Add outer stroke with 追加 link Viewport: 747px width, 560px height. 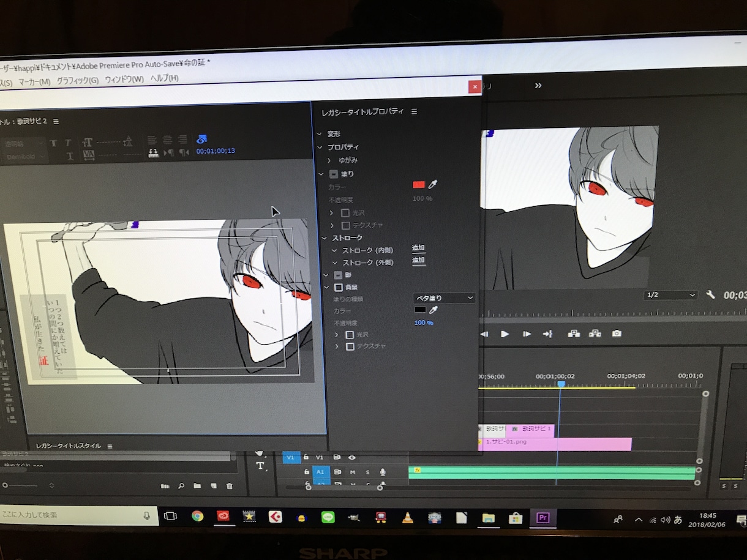418,260
